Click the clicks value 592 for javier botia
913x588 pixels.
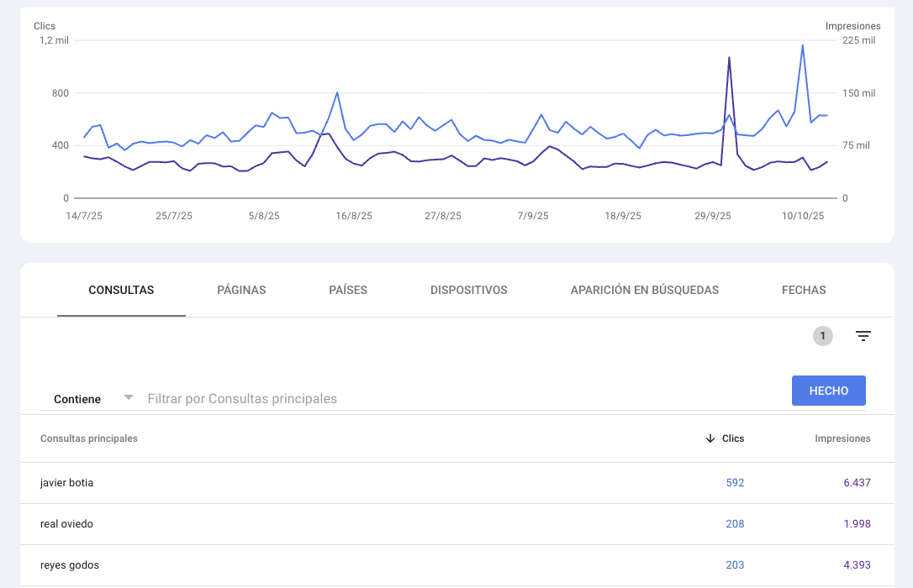tap(735, 482)
